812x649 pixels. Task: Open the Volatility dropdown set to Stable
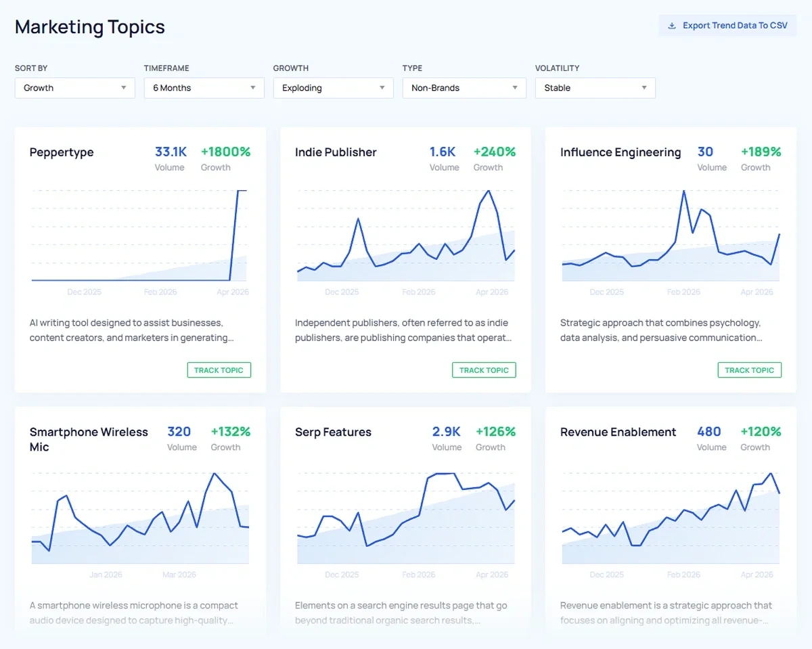pos(594,87)
